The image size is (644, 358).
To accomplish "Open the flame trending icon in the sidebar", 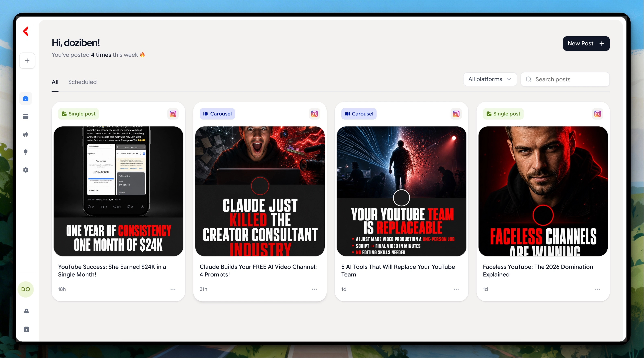I will point(26,134).
